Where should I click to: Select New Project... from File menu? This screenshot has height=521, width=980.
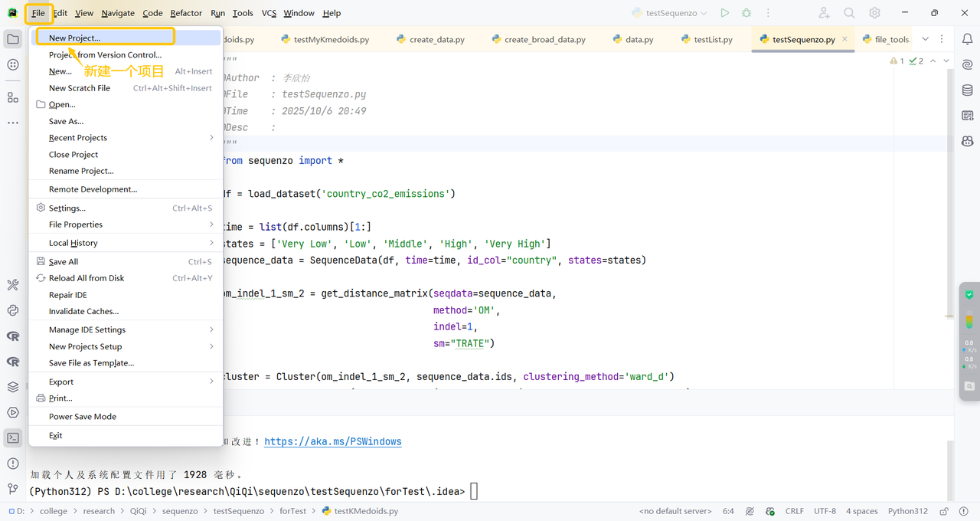pyautogui.click(x=74, y=38)
